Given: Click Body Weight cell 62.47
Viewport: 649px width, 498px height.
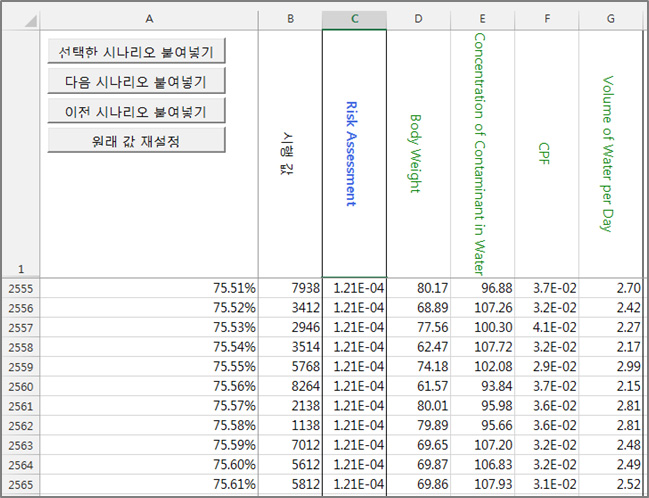Looking at the screenshot, I should point(418,347).
